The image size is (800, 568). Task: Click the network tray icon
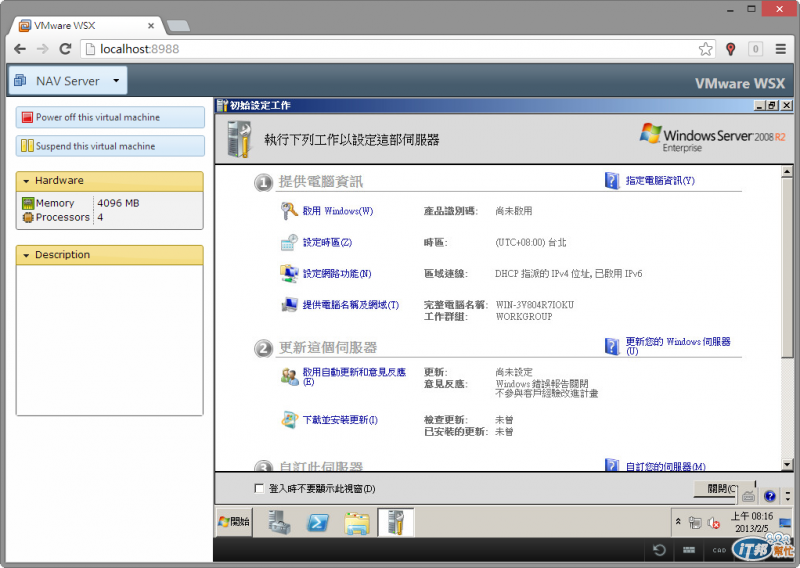[x=694, y=522]
